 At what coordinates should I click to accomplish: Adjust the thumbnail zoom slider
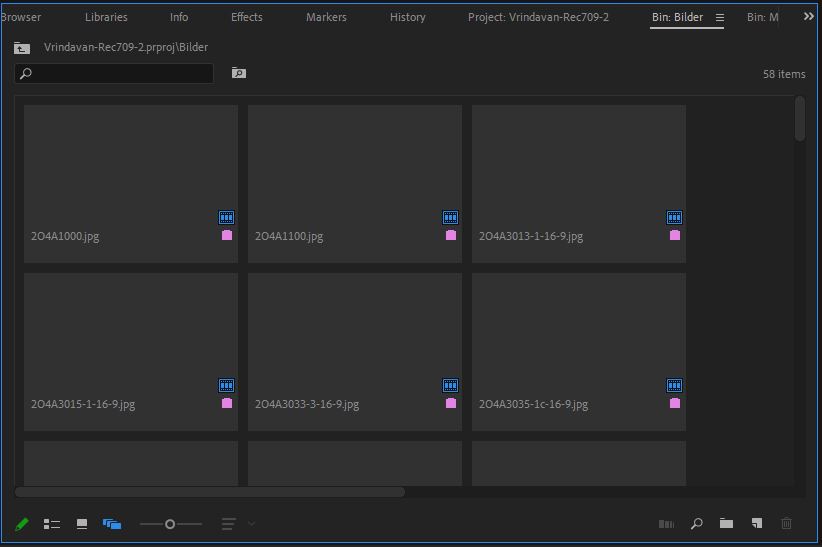click(170, 524)
